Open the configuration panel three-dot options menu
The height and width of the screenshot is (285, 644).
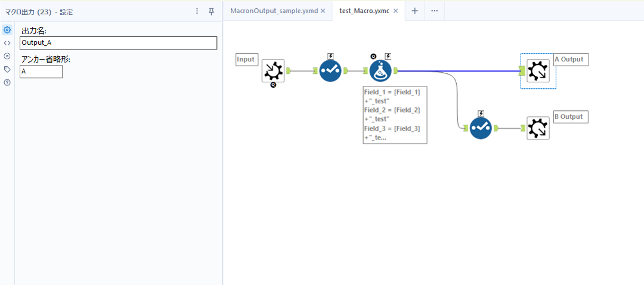click(197, 11)
